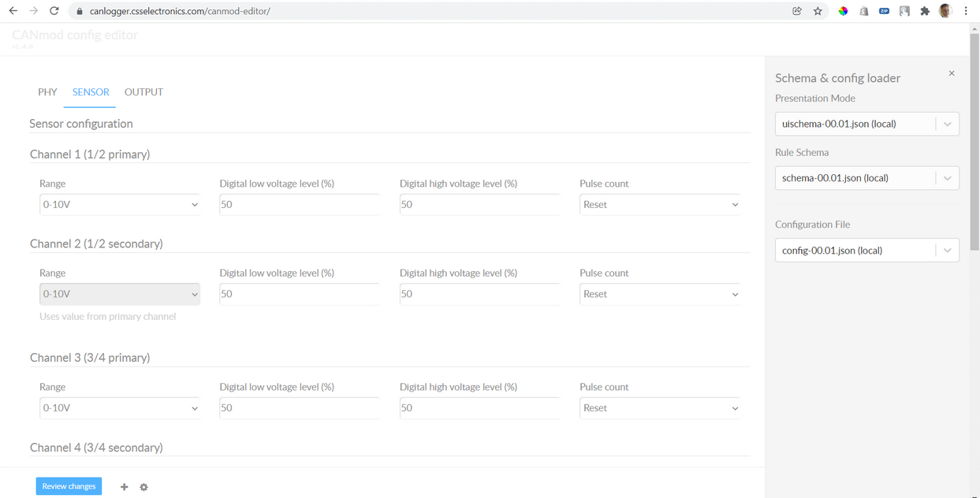
Task: Switch to the PHY tab
Action: click(x=47, y=92)
